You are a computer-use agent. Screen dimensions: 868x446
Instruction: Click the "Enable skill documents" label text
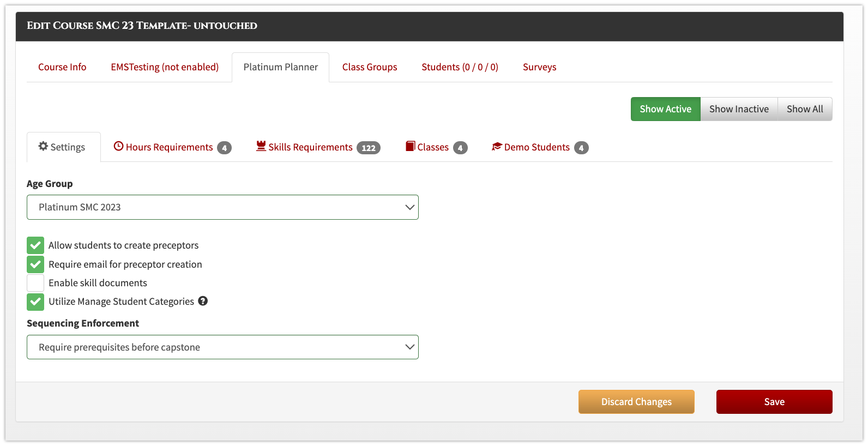pos(98,283)
